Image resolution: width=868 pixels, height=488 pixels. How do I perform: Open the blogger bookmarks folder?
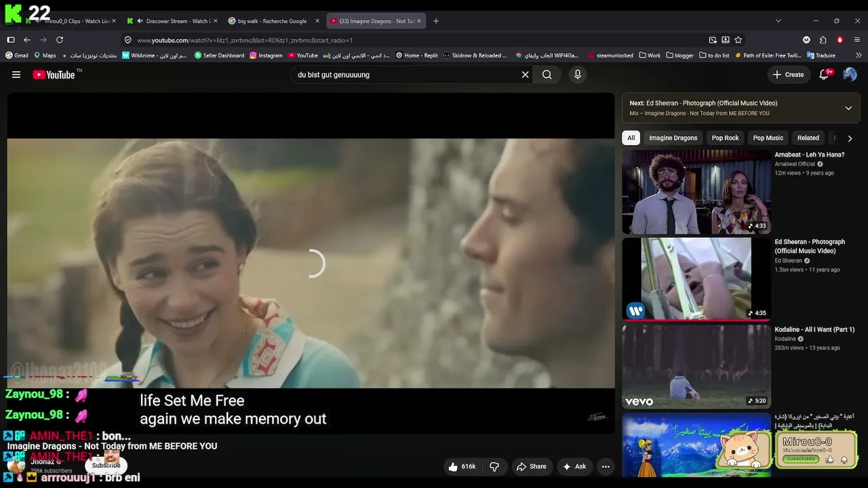[x=680, y=56]
